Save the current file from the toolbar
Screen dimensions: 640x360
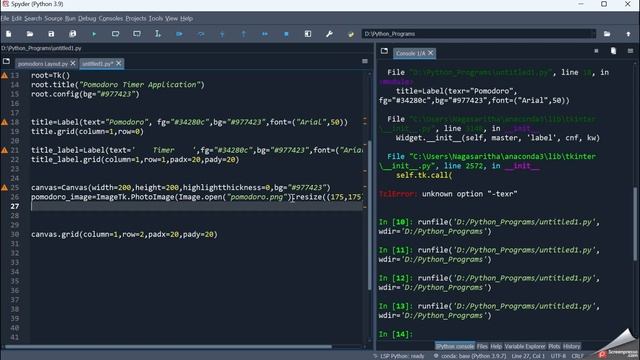pyautogui.click(x=51, y=34)
